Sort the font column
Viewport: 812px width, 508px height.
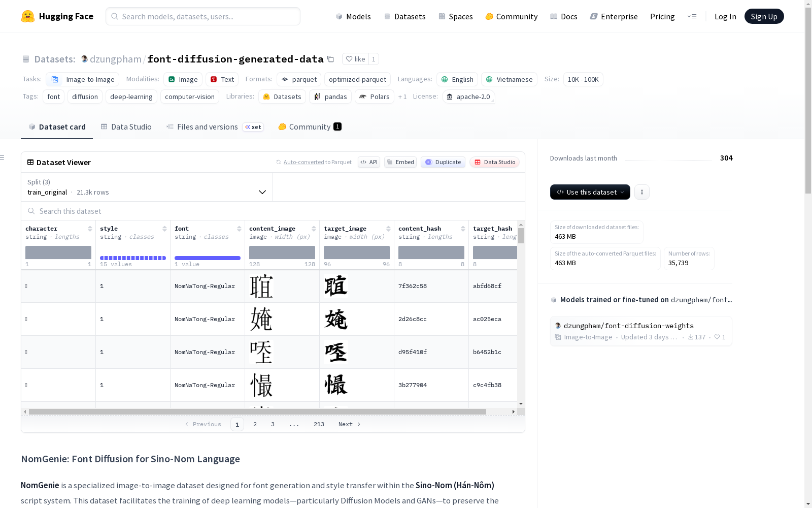(239, 229)
